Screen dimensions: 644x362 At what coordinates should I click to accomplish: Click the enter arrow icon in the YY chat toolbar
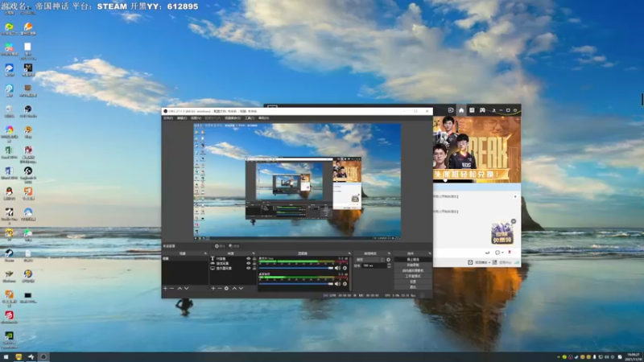click(x=488, y=253)
